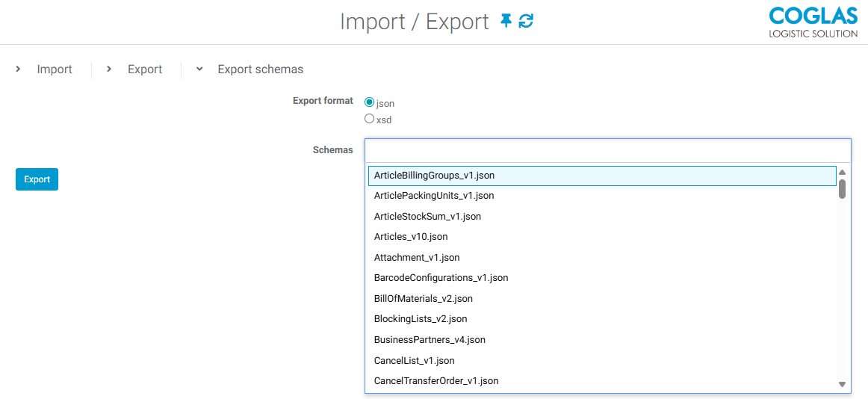Image resolution: width=868 pixels, height=399 pixels.
Task: Click the pin icon beside the page title
Action: tap(506, 21)
